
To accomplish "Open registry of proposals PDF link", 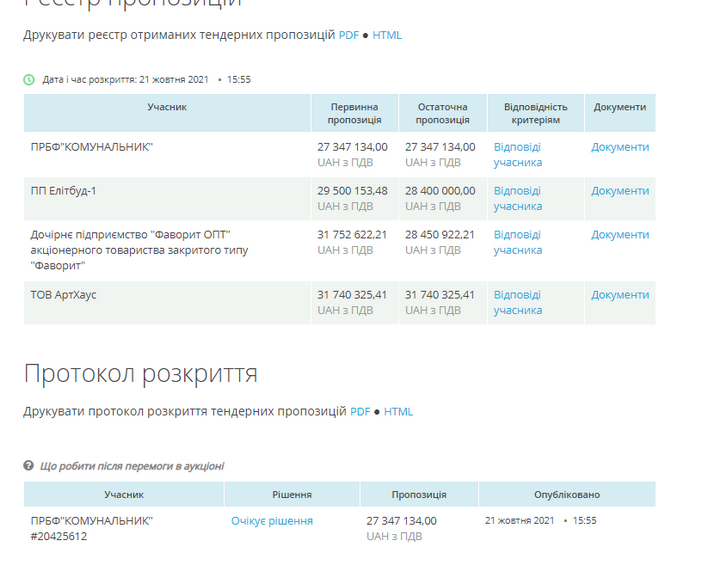I will 348,35.
